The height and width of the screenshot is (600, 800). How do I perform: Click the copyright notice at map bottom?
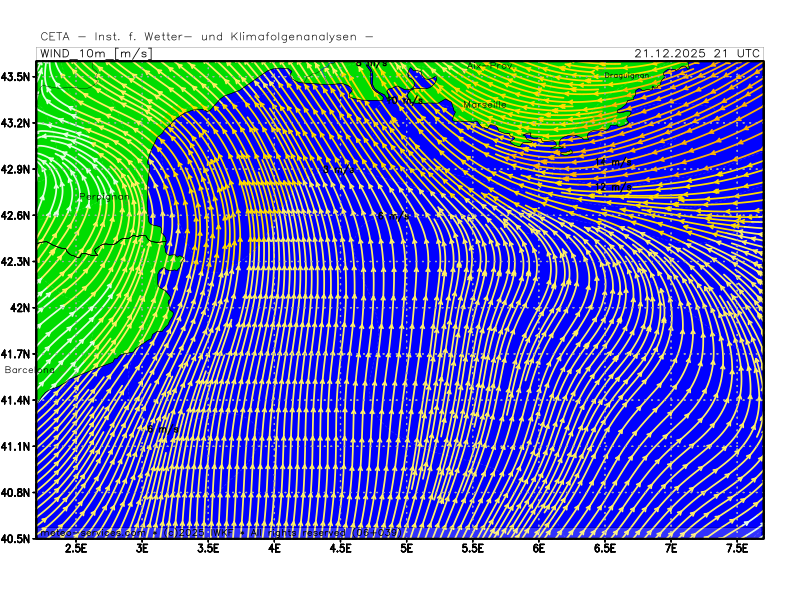tap(220, 532)
